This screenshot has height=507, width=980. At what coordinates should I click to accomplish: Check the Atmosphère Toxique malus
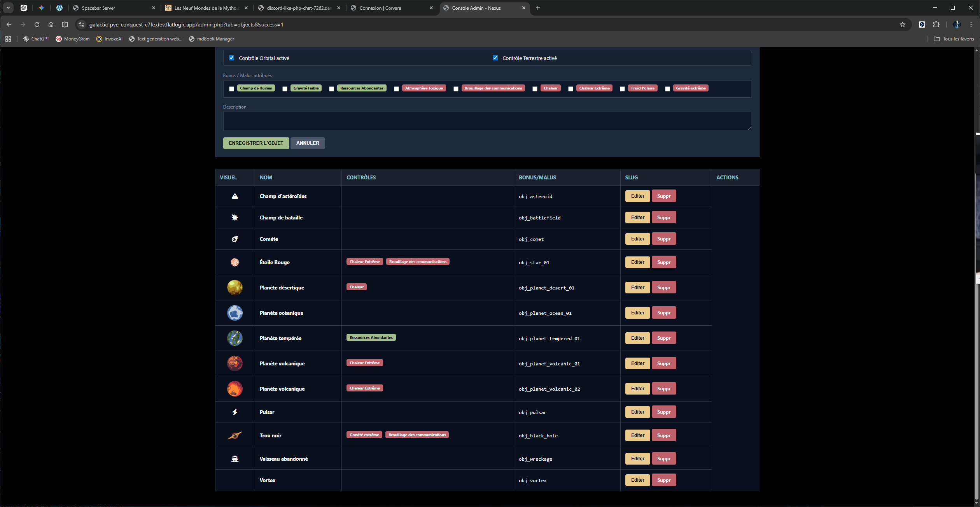[x=396, y=89]
